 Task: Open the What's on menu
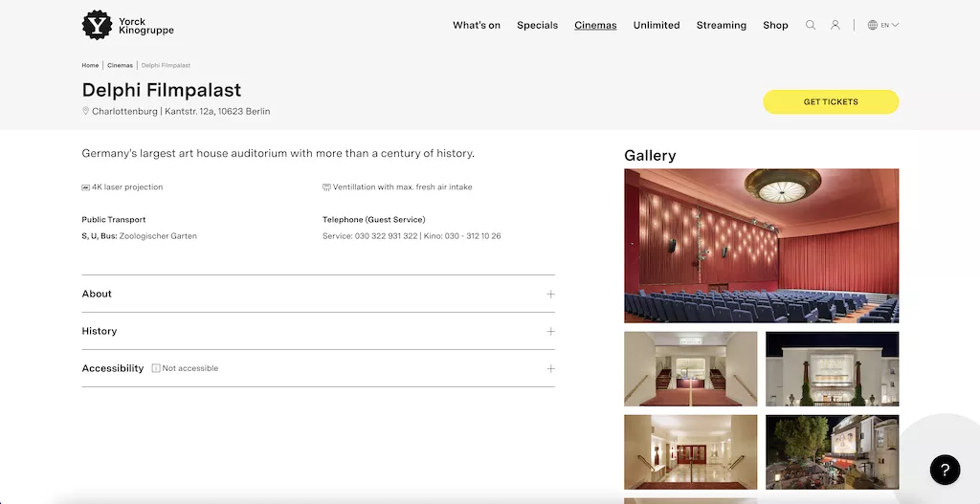pyautogui.click(x=477, y=25)
